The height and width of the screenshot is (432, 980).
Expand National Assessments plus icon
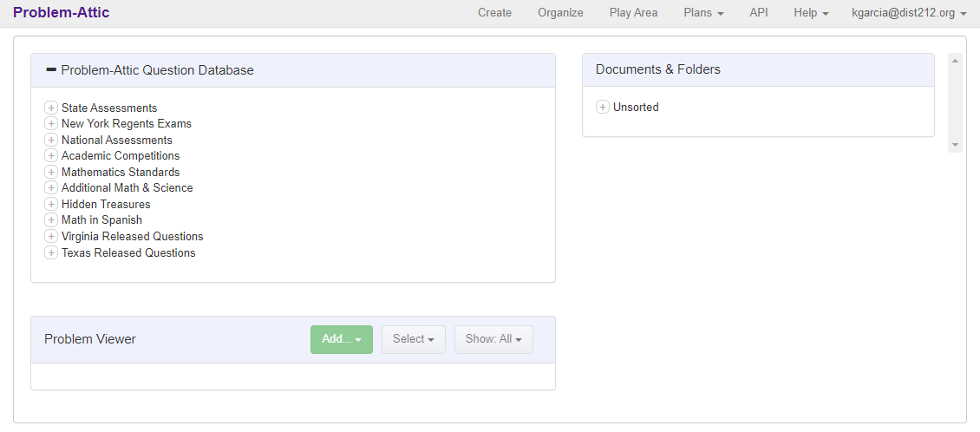click(51, 140)
